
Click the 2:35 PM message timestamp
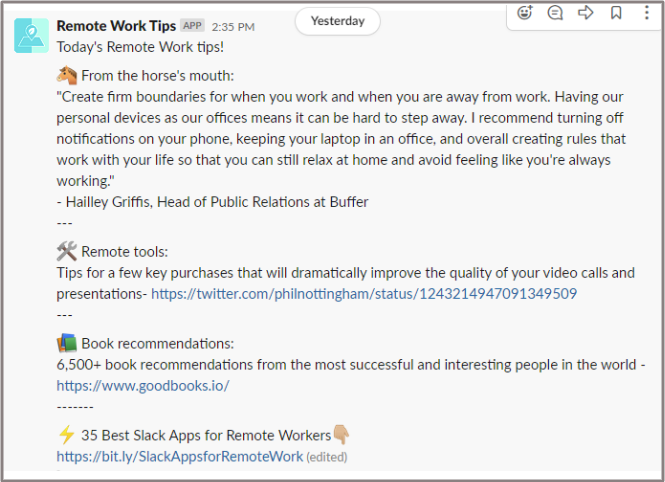[233, 27]
